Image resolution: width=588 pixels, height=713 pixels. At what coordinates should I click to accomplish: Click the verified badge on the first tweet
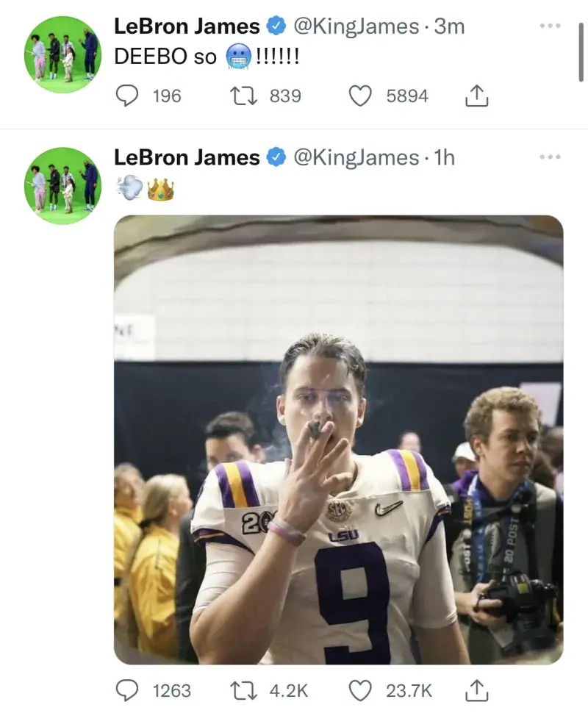coord(276,27)
